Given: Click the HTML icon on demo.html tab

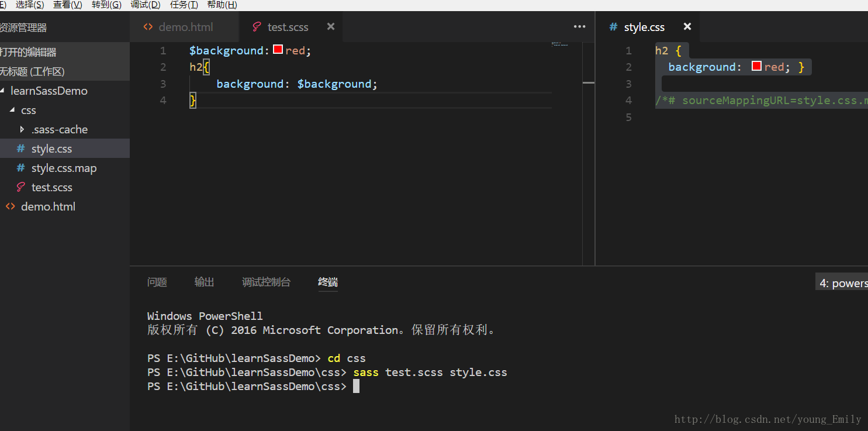Looking at the screenshot, I should 148,27.
